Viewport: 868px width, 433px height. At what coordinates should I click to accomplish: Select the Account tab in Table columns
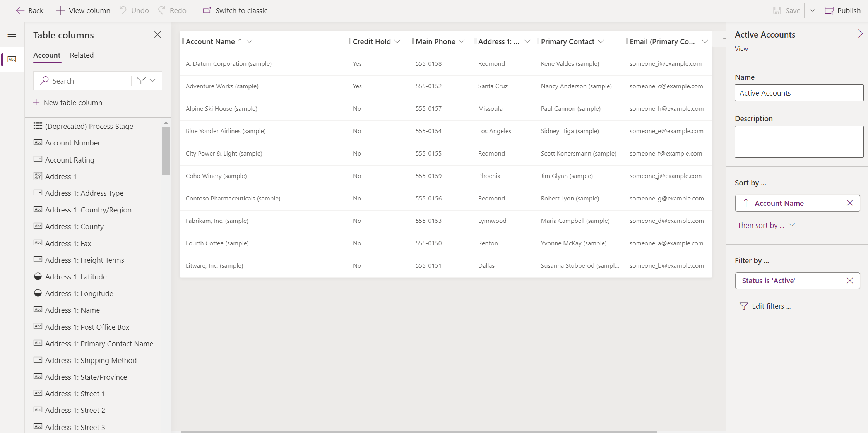(x=47, y=54)
